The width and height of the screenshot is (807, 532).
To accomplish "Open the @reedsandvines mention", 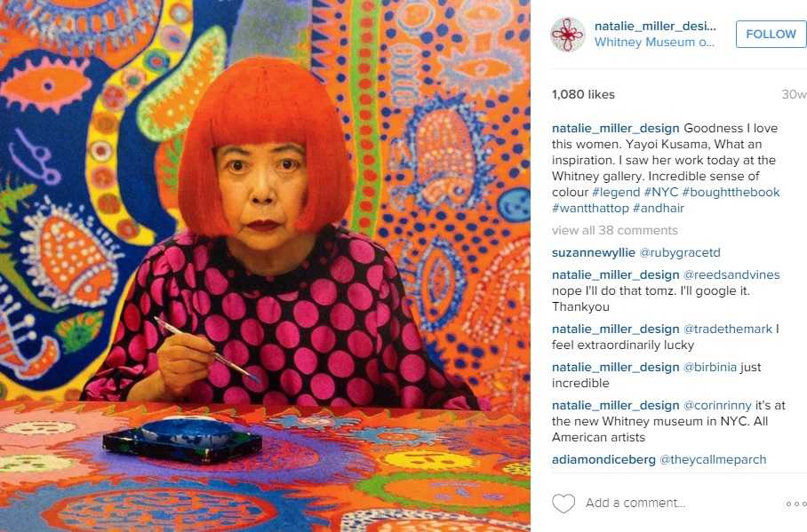I will 731,274.
